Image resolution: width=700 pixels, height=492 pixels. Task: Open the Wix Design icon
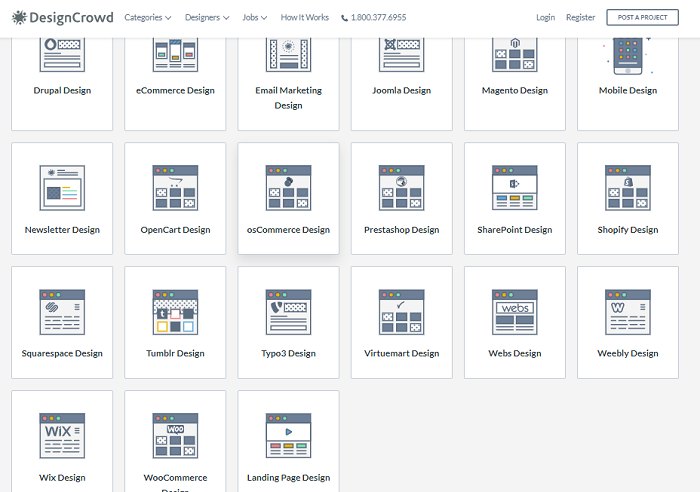pos(62,436)
